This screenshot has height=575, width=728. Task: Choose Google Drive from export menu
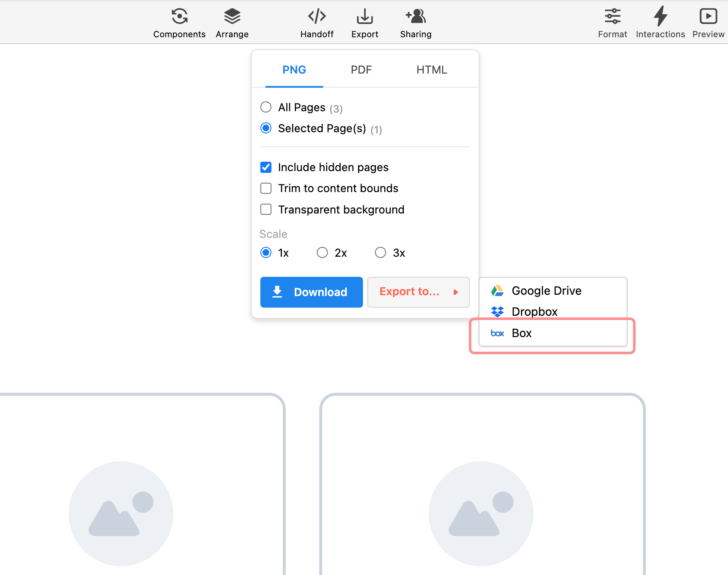(546, 291)
